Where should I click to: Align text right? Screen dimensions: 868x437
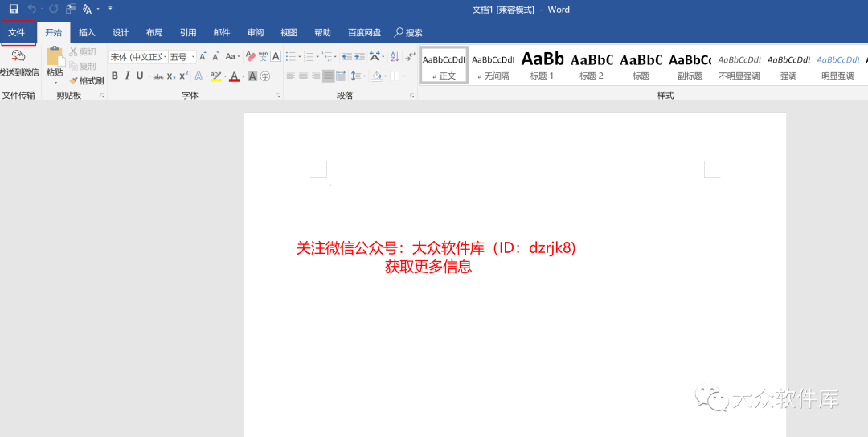coord(316,76)
